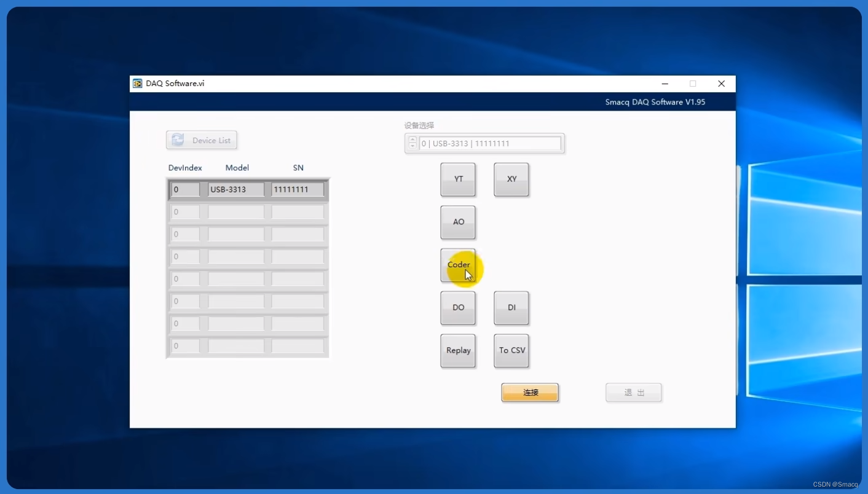Open the DI digital input panel
Viewport: 868px width, 494px height.
tap(511, 308)
